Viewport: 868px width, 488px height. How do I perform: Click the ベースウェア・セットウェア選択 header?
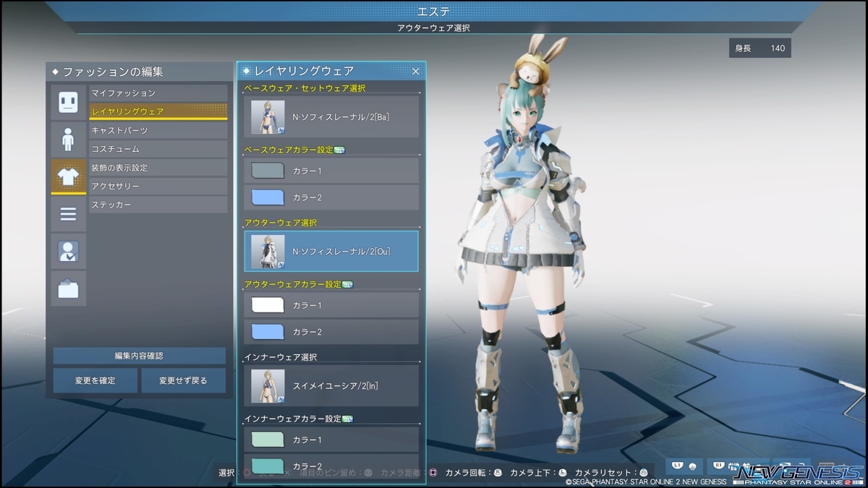pos(305,88)
